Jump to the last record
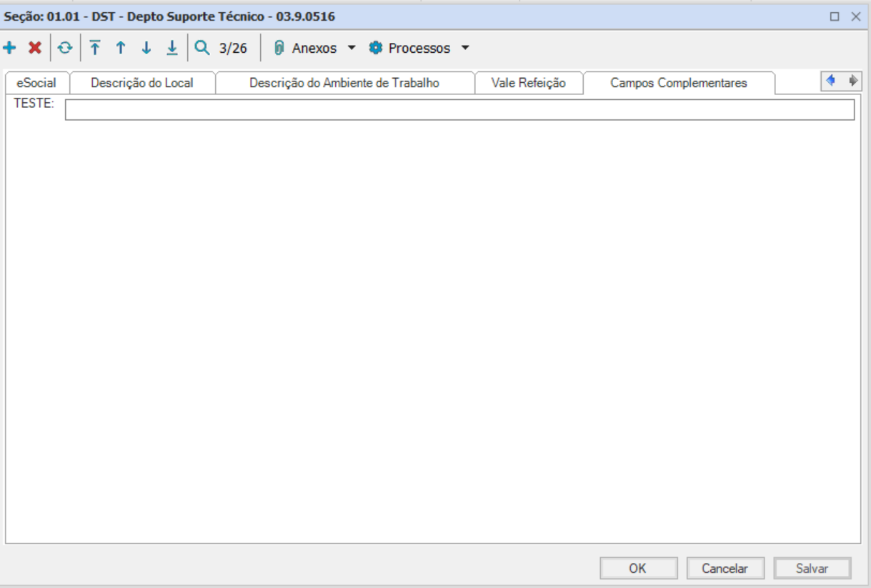The width and height of the screenshot is (871, 588). click(x=172, y=48)
